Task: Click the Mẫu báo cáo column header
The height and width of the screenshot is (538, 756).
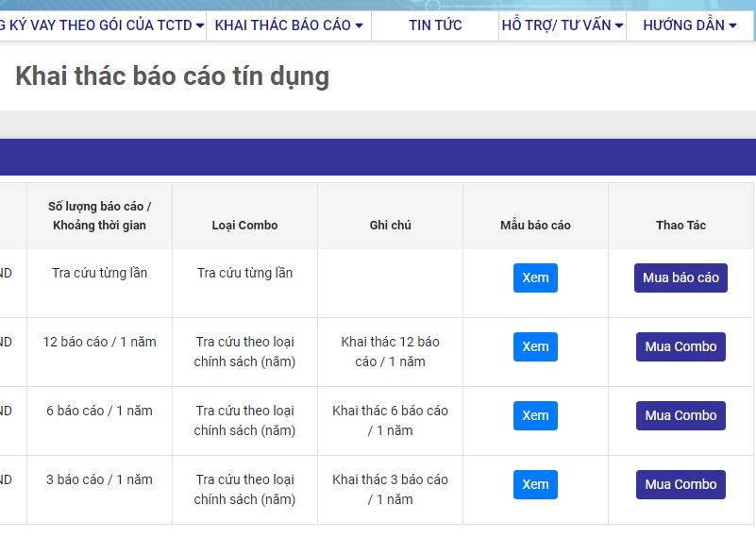Action: 535,225
